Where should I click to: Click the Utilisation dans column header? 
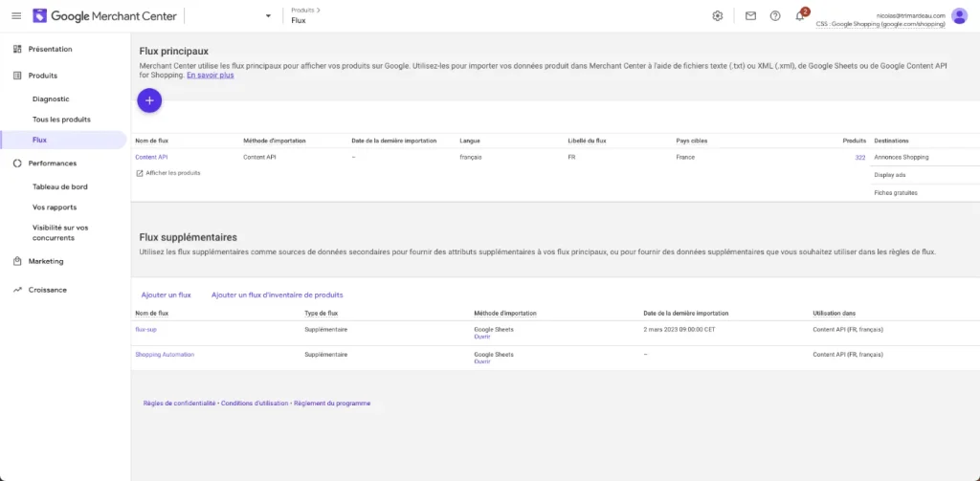tap(834, 313)
